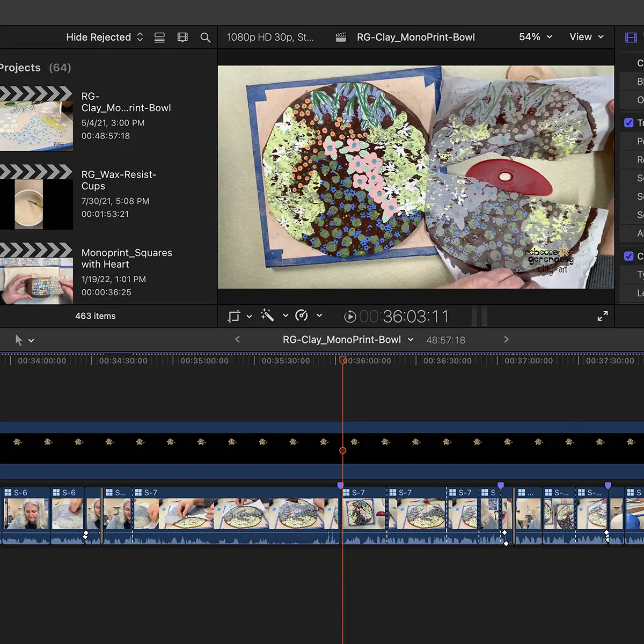This screenshot has height=644, width=644.
Task: Switch browser to list view mode
Action: tap(159, 38)
